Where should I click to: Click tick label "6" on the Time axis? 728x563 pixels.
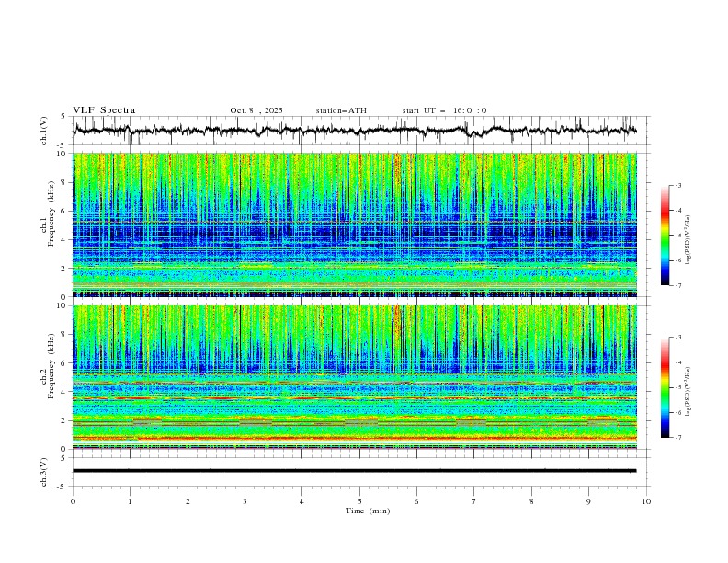416,501
